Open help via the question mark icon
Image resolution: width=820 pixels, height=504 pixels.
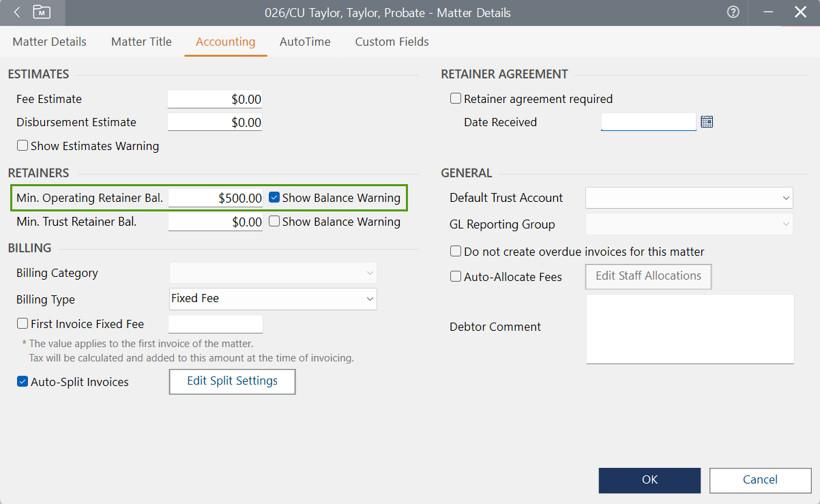point(733,12)
